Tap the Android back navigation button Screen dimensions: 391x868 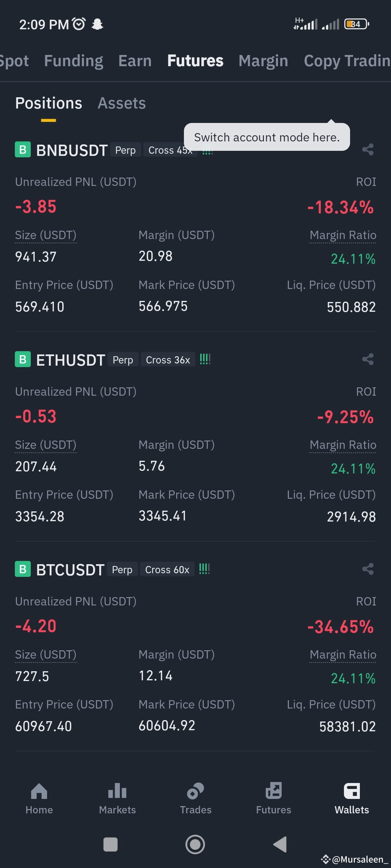280,844
